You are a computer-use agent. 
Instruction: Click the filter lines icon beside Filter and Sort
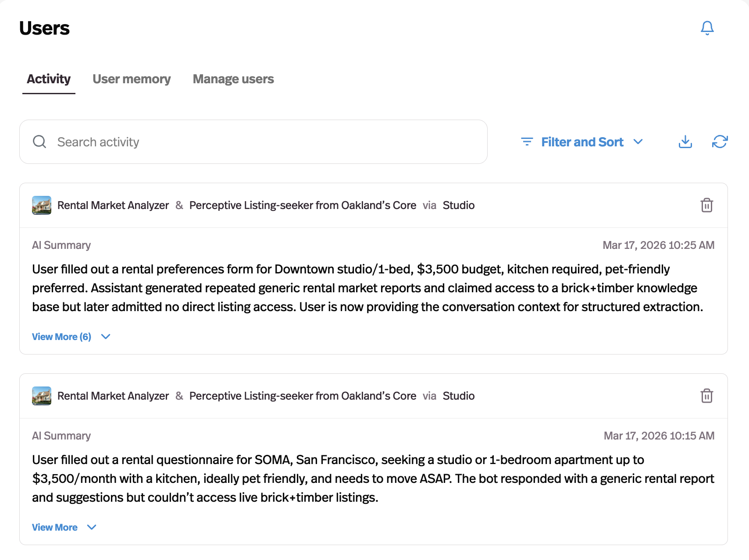point(527,142)
